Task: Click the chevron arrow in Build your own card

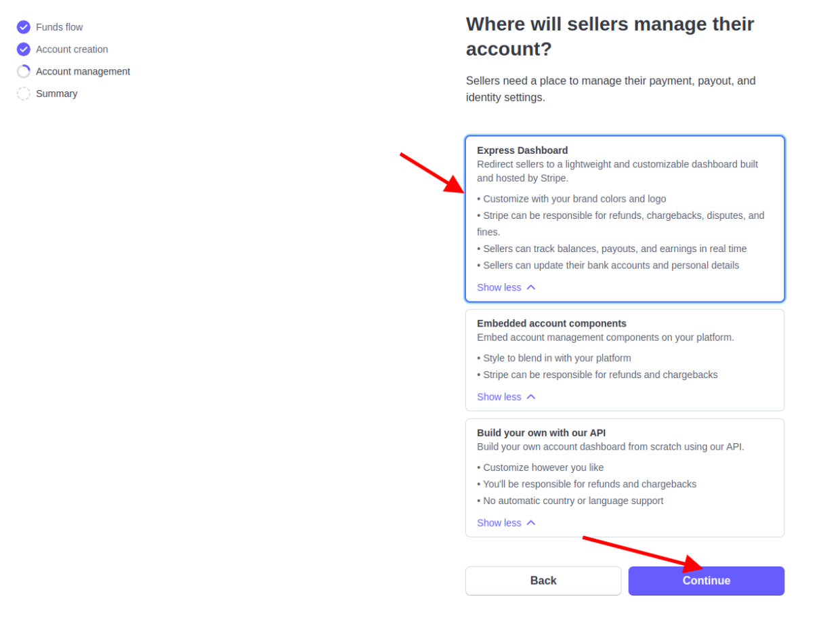Action: [x=531, y=523]
